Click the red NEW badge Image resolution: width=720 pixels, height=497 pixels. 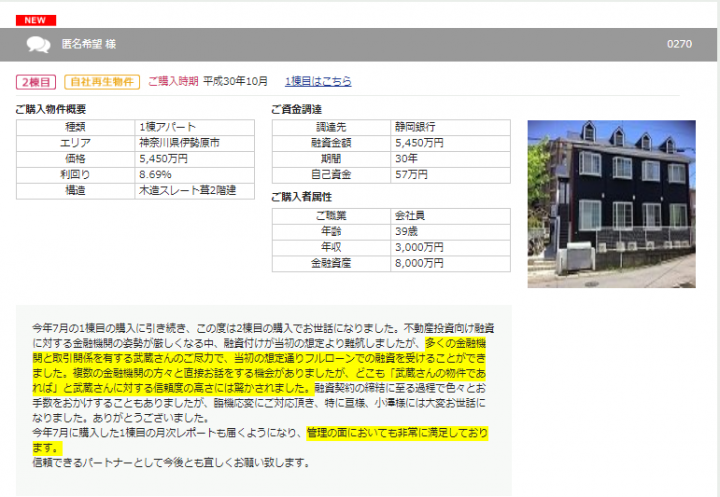(x=36, y=20)
